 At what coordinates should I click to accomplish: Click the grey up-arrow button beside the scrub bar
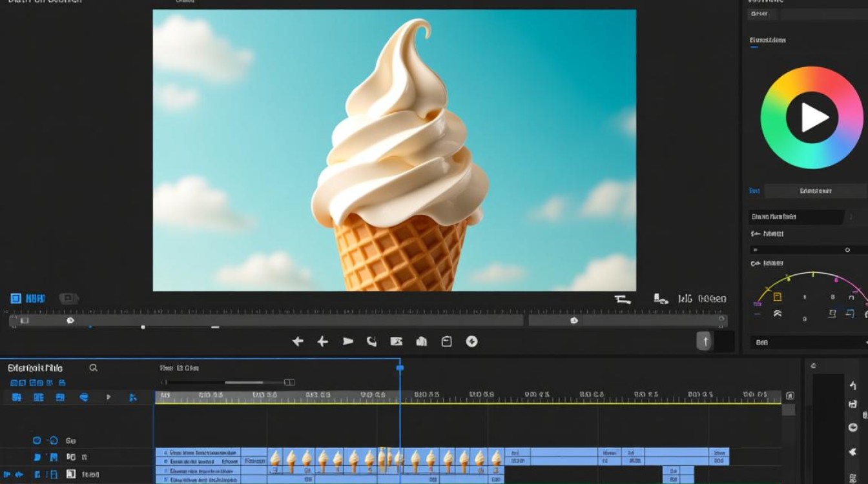(705, 341)
